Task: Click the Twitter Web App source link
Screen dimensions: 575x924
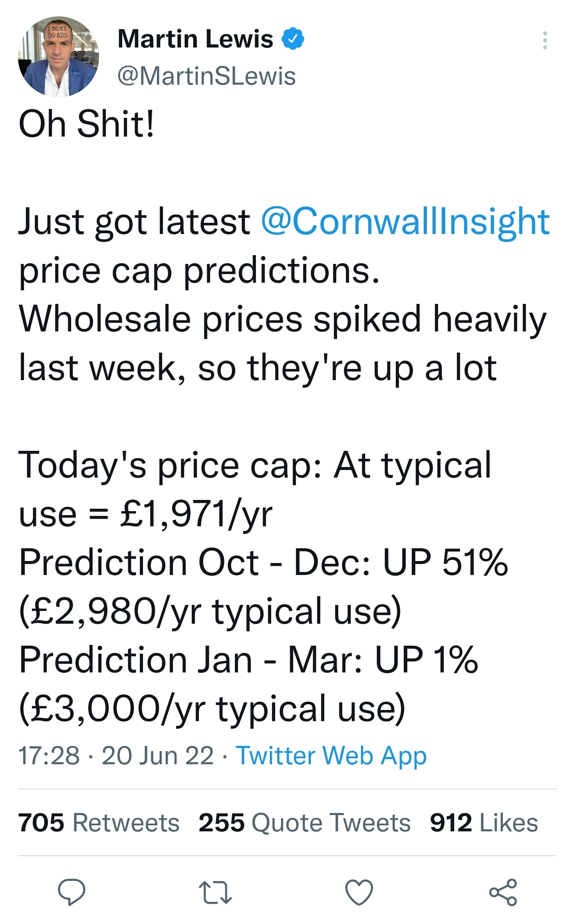Action: pyautogui.click(x=331, y=755)
